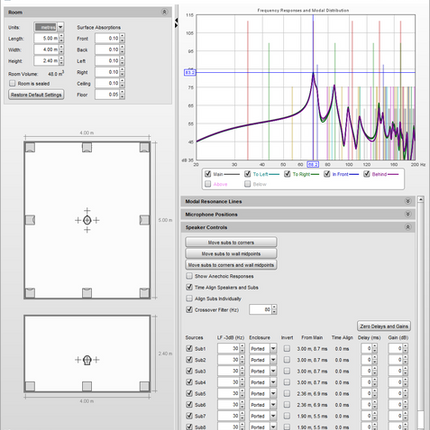430x430 pixels.
Task: Select the listener head icon in elevation view
Action: pyautogui.click(x=87, y=360)
